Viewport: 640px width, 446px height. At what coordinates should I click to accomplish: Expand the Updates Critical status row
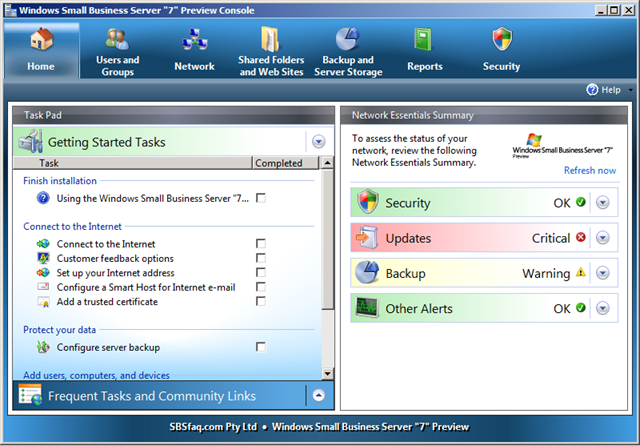[x=602, y=238]
